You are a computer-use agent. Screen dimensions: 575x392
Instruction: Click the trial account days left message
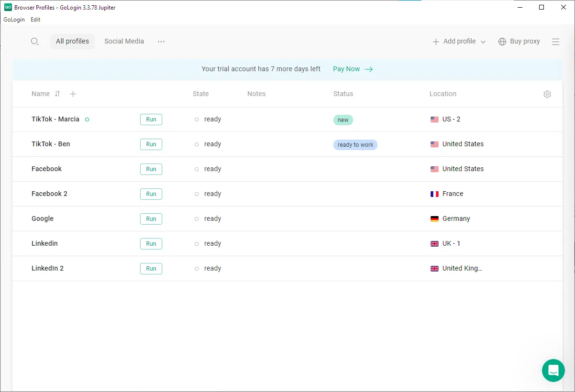(x=261, y=69)
